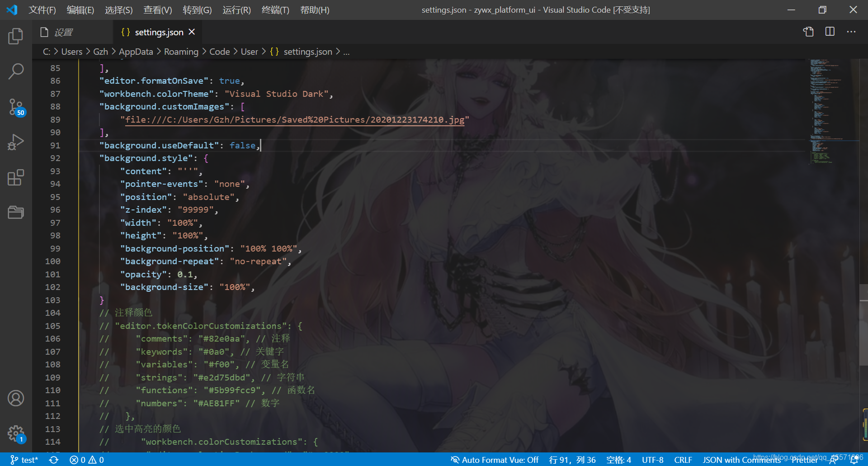Screen dimensions: 868x466
Task: Click the Code breadcrumb segment
Action: coord(220,52)
